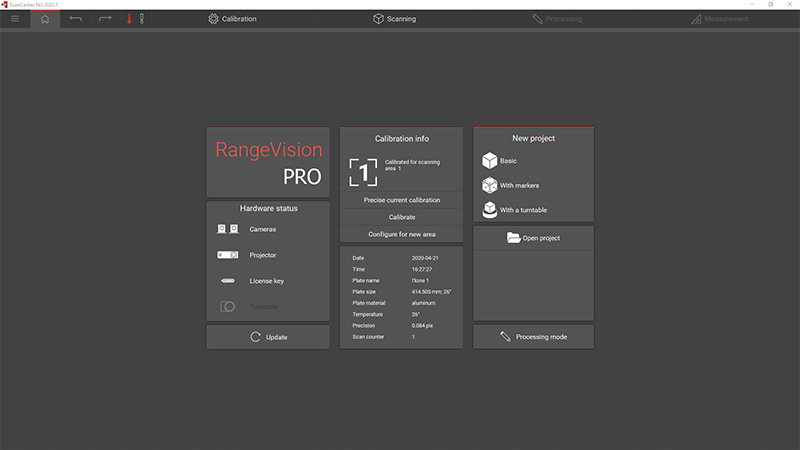
Task: Click 'Calibrated for scanning area 1' text
Action: [x=412, y=165]
